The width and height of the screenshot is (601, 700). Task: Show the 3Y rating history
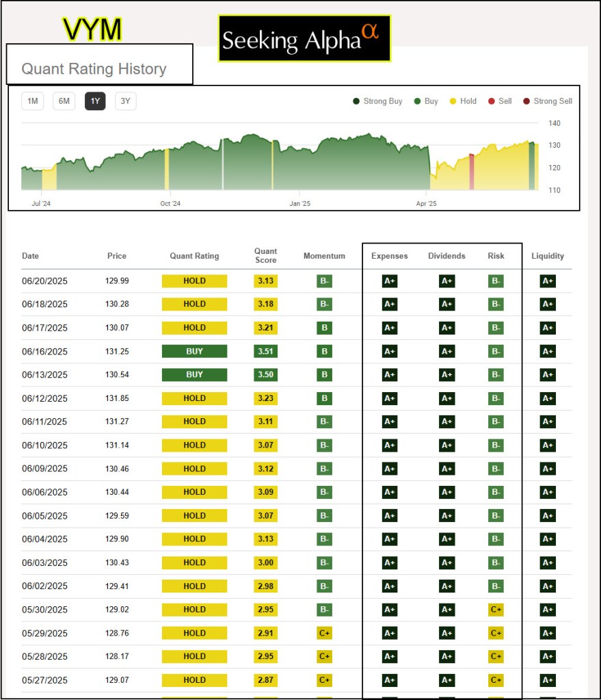pos(126,102)
